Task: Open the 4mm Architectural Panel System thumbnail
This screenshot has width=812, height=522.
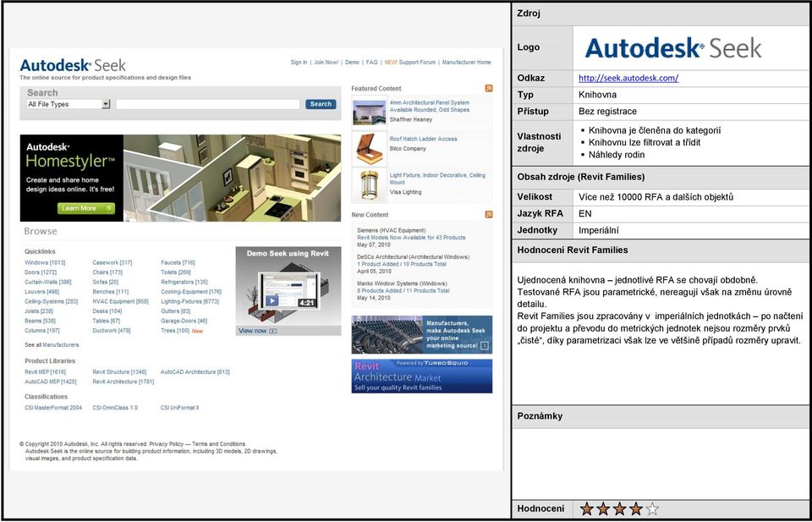Action: pyautogui.click(x=370, y=113)
